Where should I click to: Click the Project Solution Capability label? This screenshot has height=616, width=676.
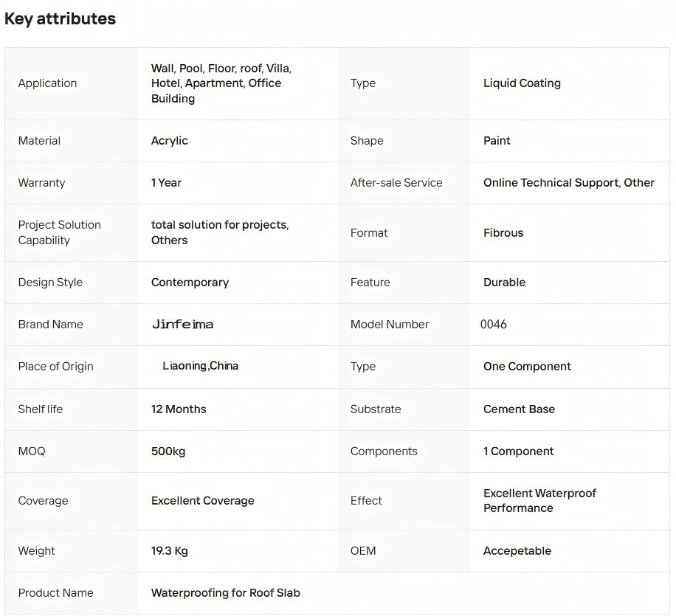(x=59, y=232)
